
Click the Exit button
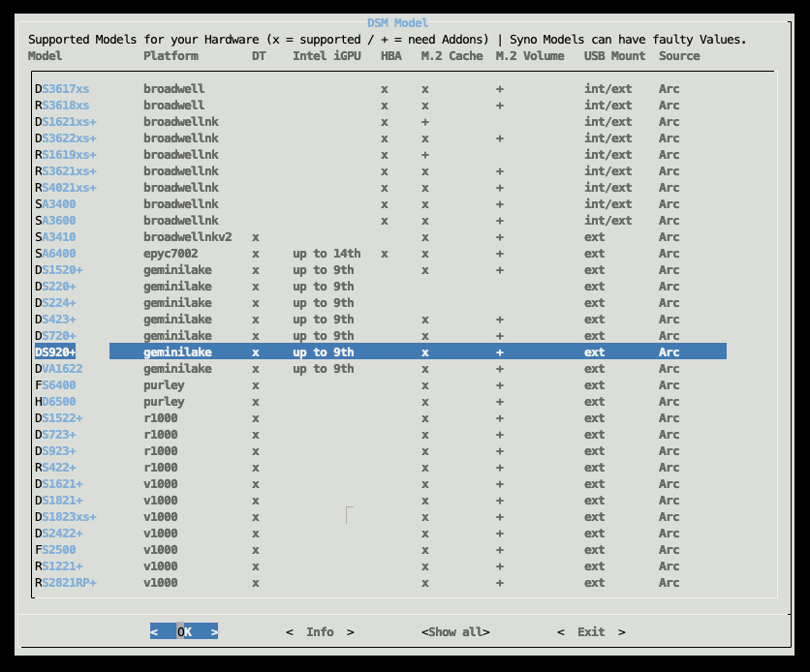coord(591,632)
